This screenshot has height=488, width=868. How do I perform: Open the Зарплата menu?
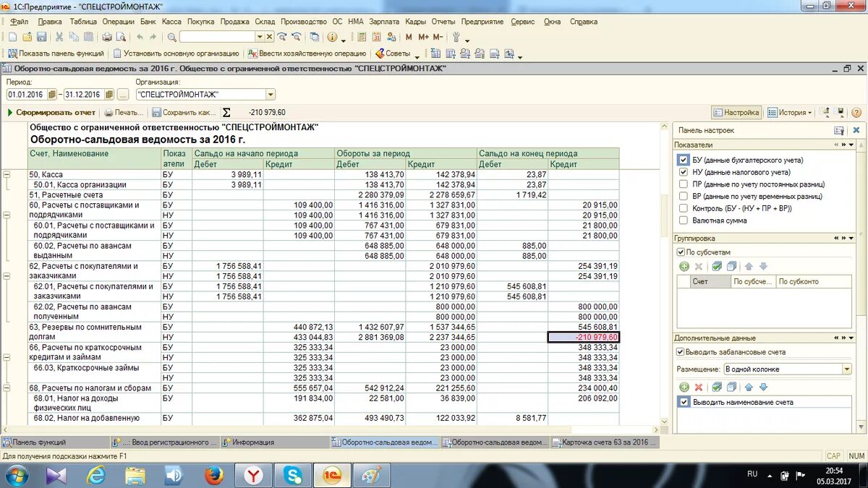coord(384,22)
